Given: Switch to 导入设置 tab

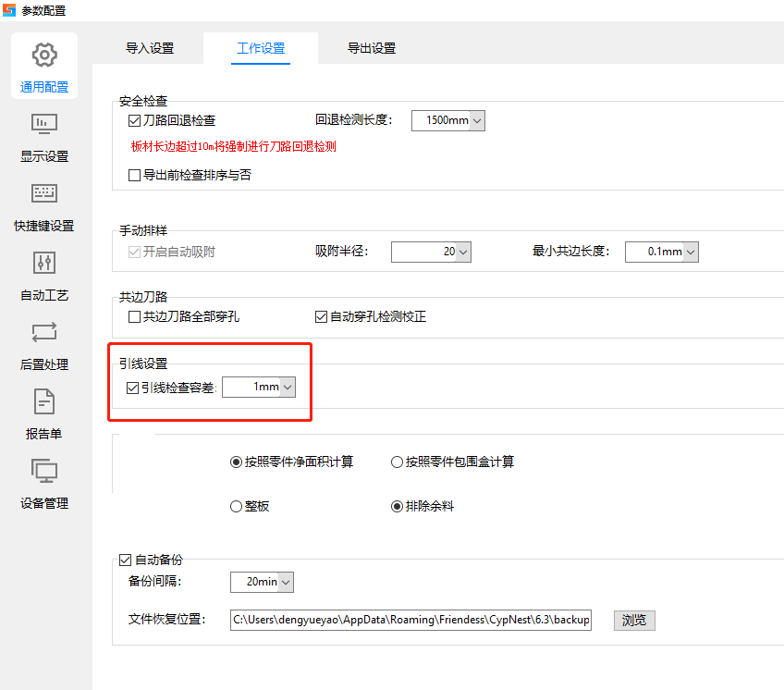Looking at the screenshot, I should (x=150, y=48).
